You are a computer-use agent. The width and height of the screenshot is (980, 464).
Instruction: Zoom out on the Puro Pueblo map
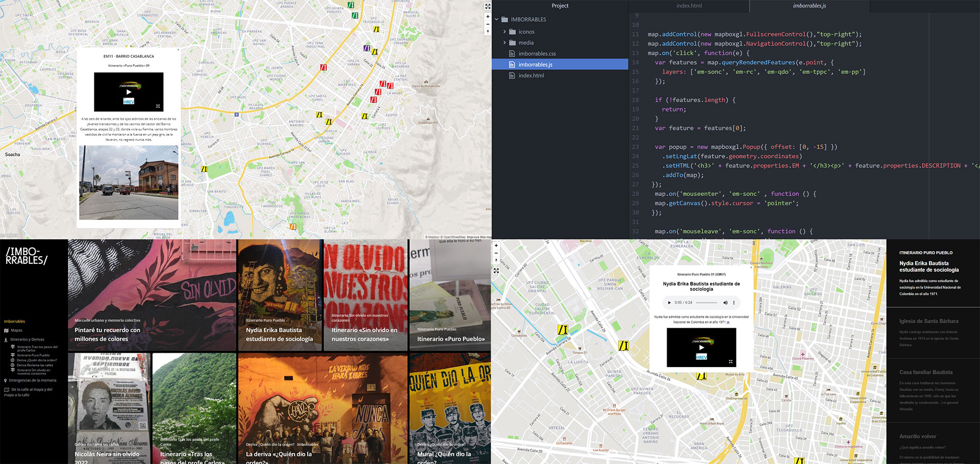click(496, 253)
